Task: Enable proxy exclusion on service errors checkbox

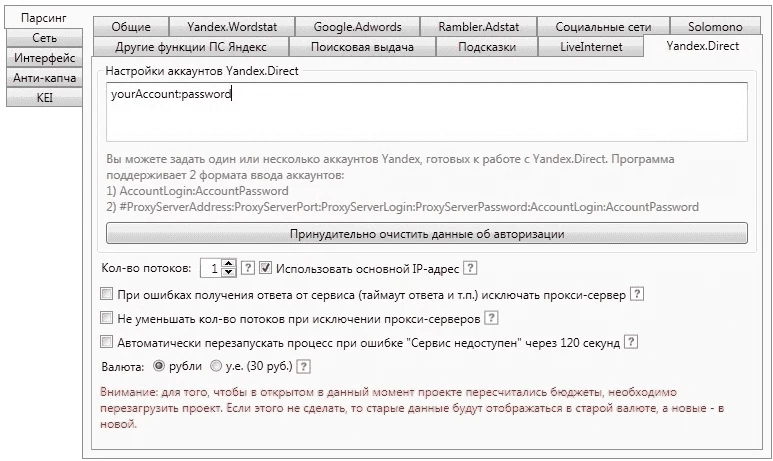Action: pos(106,294)
